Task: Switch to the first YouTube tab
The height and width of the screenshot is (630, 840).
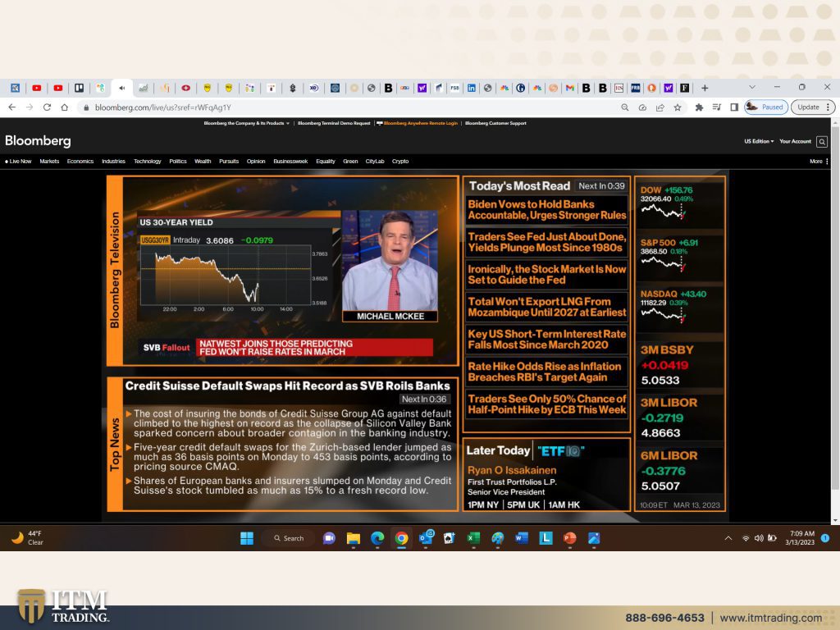Action: point(36,88)
